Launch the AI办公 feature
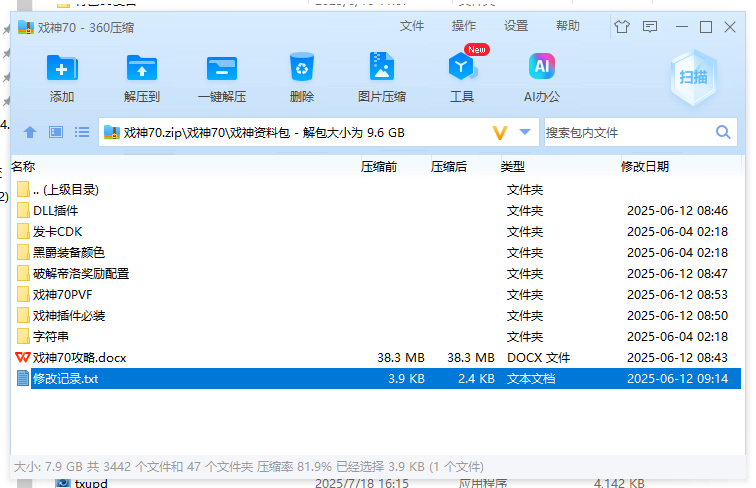756x488 pixels. (541, 68)
